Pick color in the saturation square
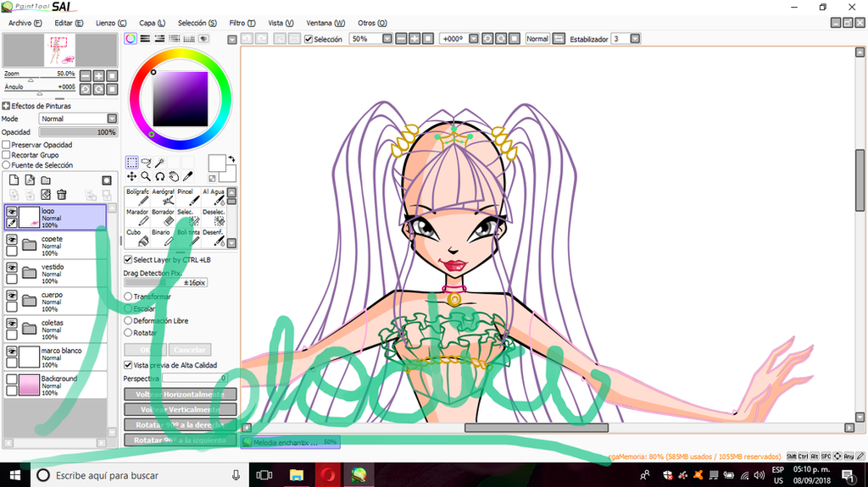 tap(181, 99)
